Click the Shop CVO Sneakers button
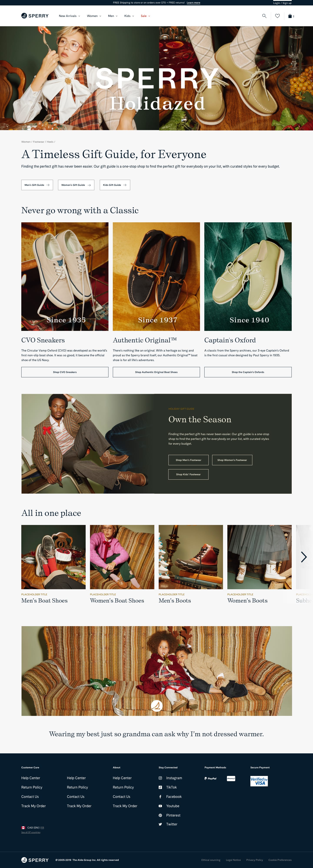The width and height of the screenshot is (313, 868). click(x=65, y=372)
